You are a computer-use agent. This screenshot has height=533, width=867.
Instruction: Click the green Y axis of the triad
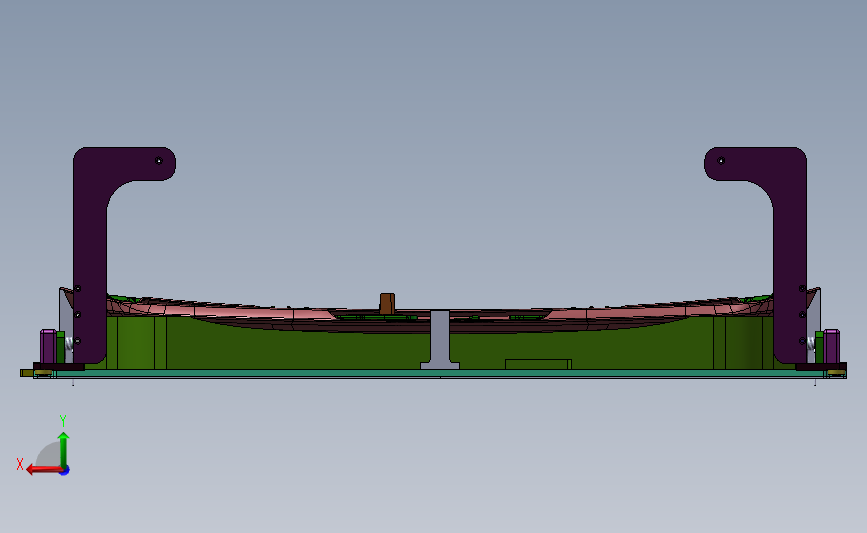[x=64, y=450]
